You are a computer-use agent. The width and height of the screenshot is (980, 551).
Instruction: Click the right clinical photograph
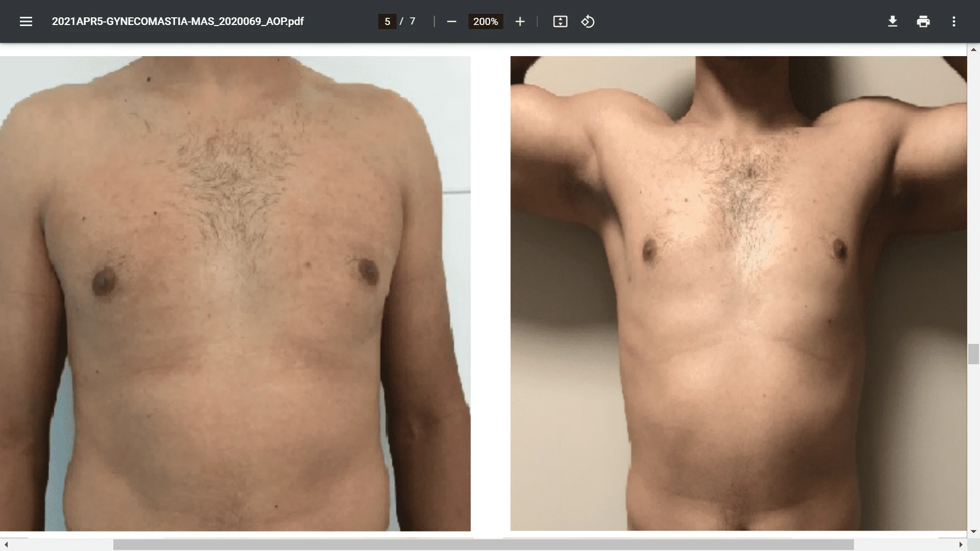[x=738, y=293]
